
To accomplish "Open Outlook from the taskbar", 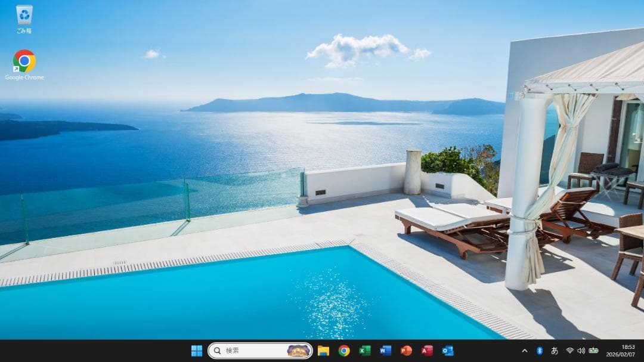I will [448, 352].
